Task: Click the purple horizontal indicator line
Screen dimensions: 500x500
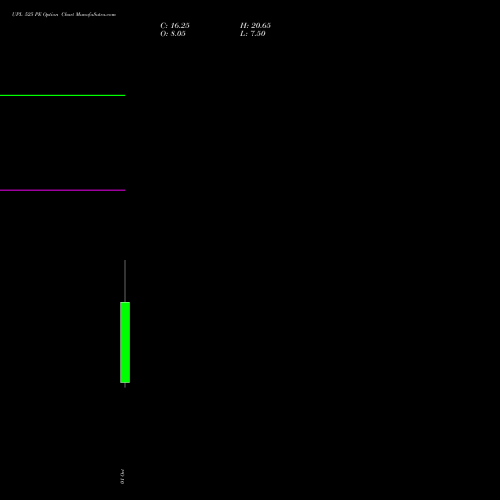Action: 62,190
